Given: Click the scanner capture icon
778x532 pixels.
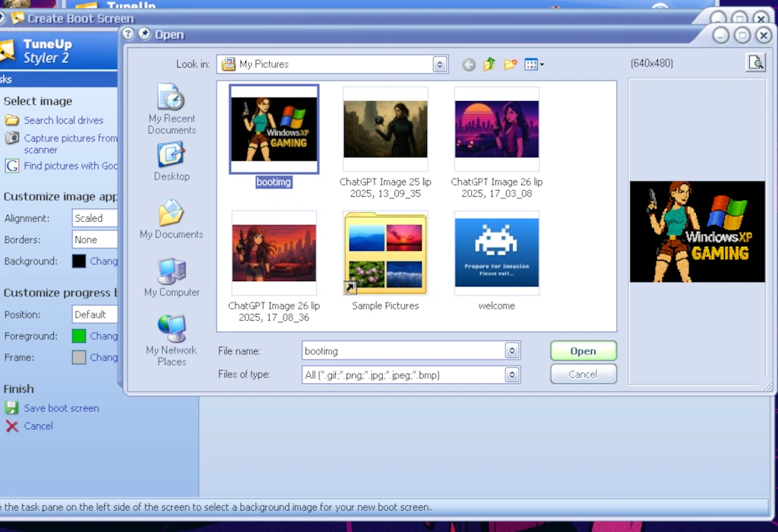Looking at the screenshot, I should [12, 138].
